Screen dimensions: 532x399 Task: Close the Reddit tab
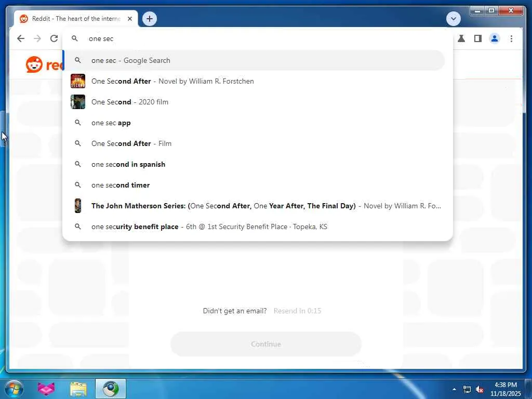pos(129,19)
